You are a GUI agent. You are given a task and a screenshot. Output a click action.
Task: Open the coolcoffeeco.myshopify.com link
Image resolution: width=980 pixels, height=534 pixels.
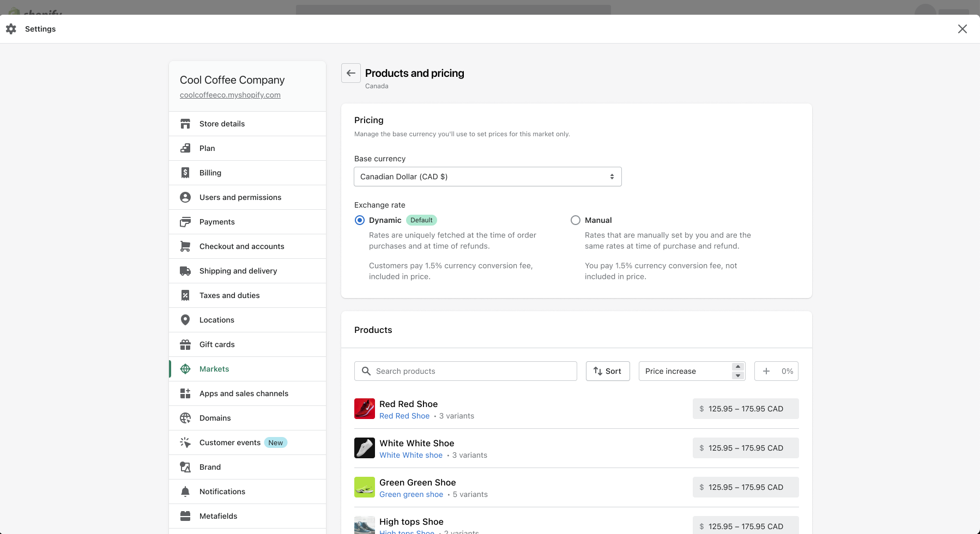230,95
